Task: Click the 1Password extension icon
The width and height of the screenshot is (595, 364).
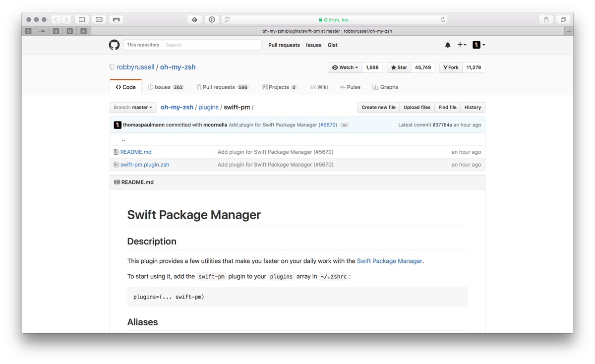Action: tap(212, 19)
